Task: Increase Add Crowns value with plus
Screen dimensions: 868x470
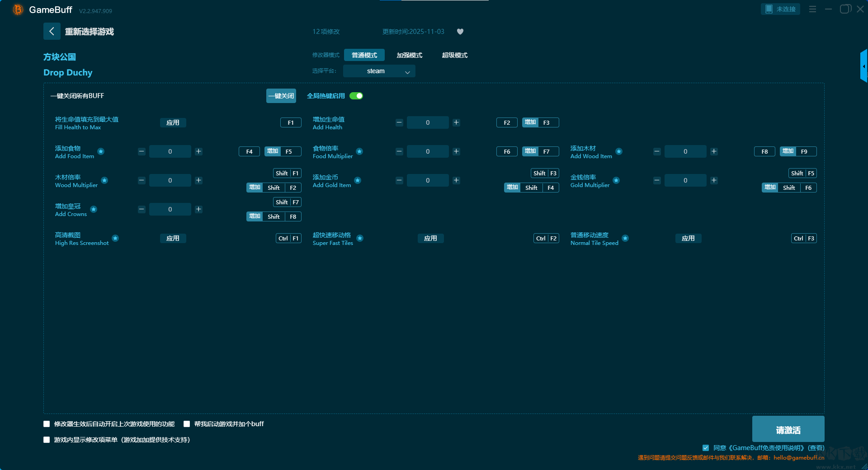Action: click(x=198, y=209)
